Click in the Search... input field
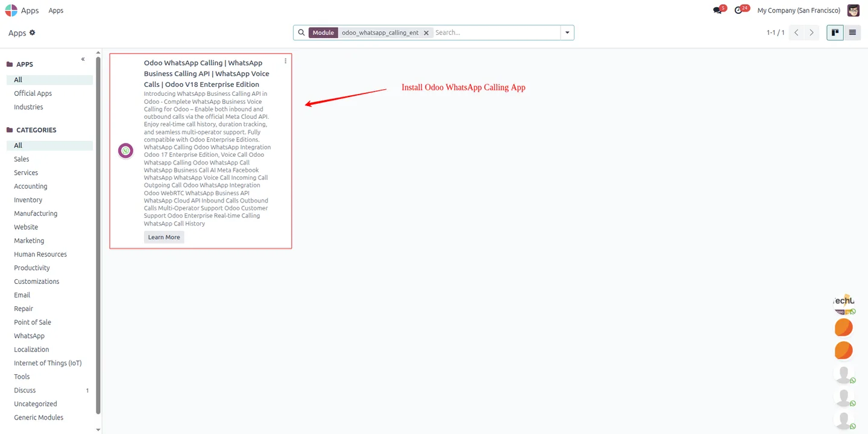The image size is (868, 434). click(496, 33)
